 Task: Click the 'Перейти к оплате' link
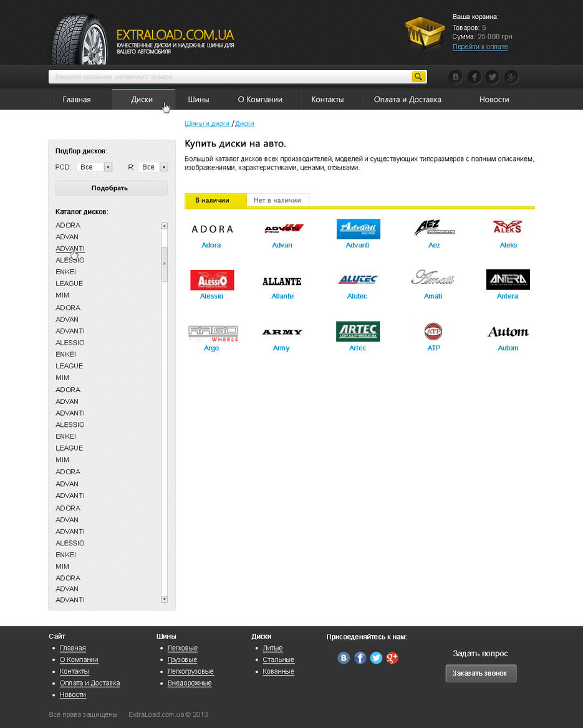point(480,47)
